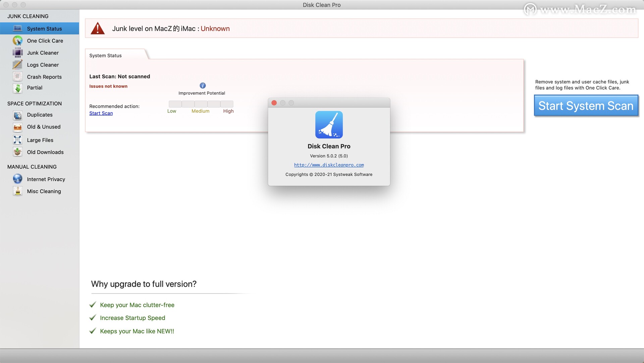
Task: Select the Crash Reports icon
Action: tap(18, 76)
